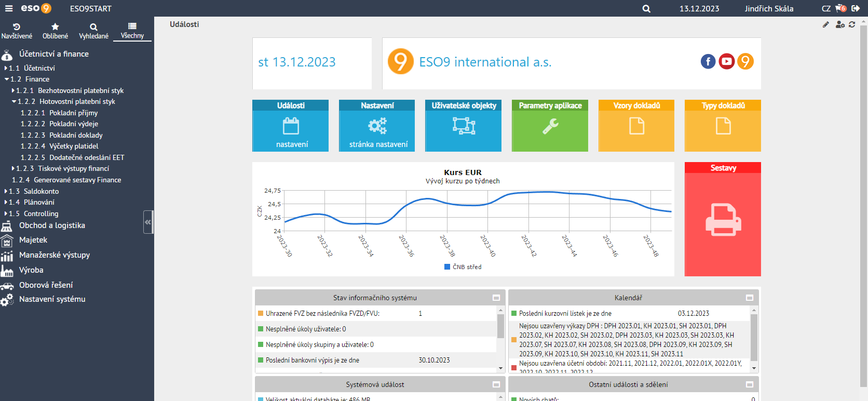Collapse the 1.2 Finance tree node
The height and width of the screenshot is (401, 868).
pyautogui.click(x=7, y=79)
